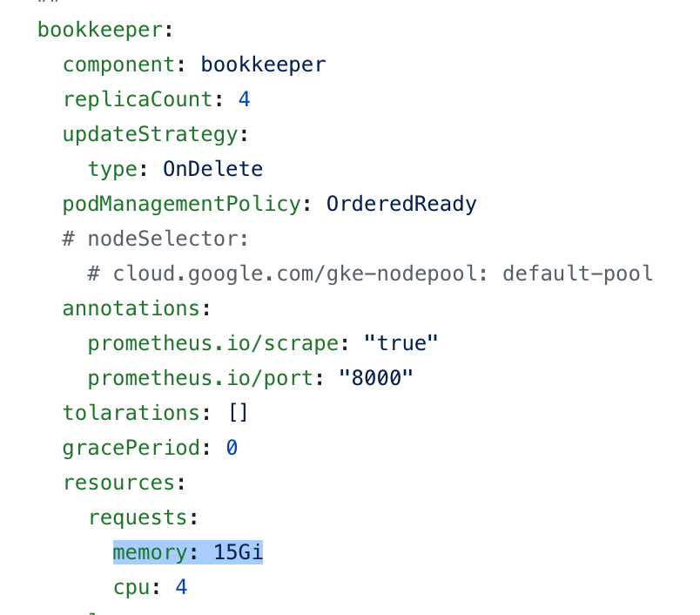The width and height of the screenshot is (700, 615).
Task: Click the 'default-pool' comment value
Action: click(578, 274)
